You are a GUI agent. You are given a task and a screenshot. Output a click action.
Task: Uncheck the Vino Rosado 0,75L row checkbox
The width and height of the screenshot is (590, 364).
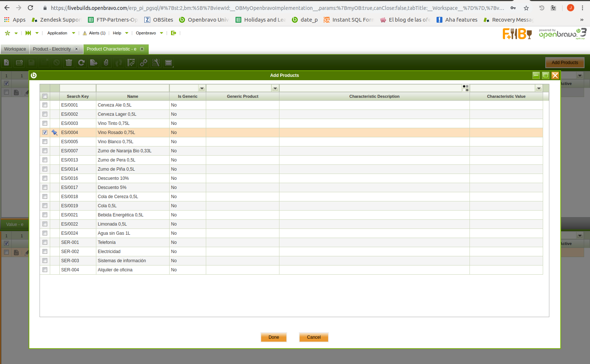45,133
